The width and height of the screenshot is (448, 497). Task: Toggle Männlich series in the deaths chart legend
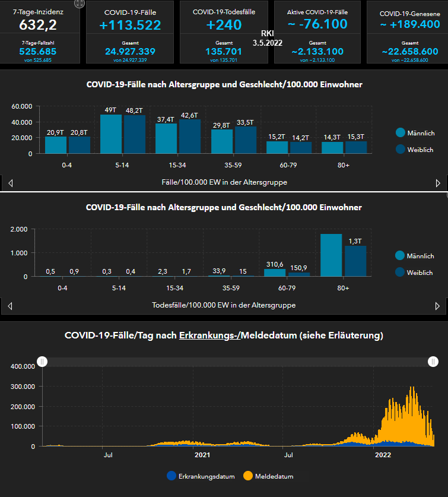pos(401,256)
